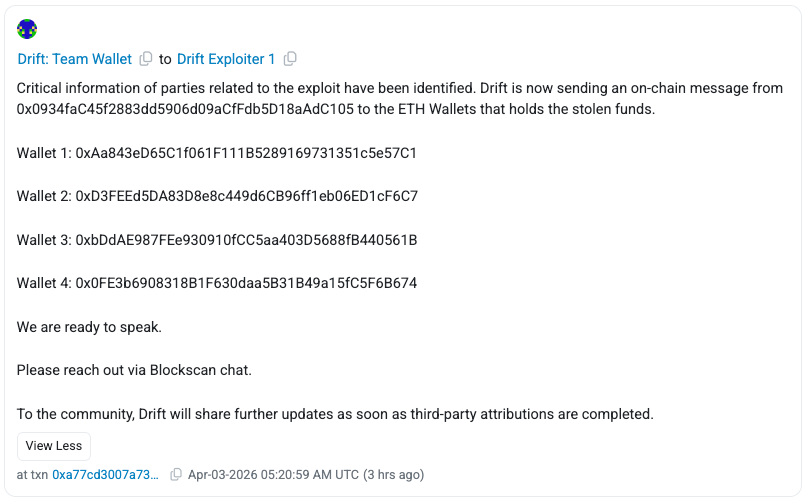The image size is (807, 504).
Task: Click the "Please reach out via Blockscan chat" line
Action: [x=134, y=370]
